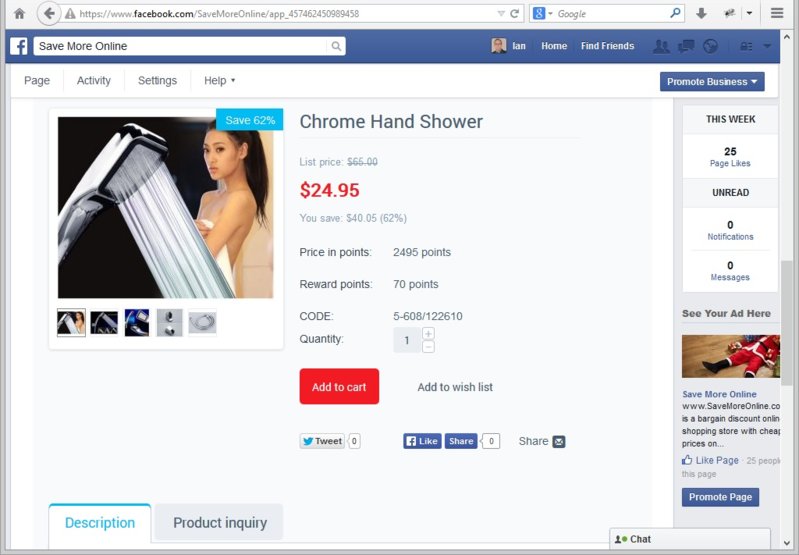Screen dimensions: 799x555
Task: Expand the Help dropdown menu
Action: [x=220, y=81]
